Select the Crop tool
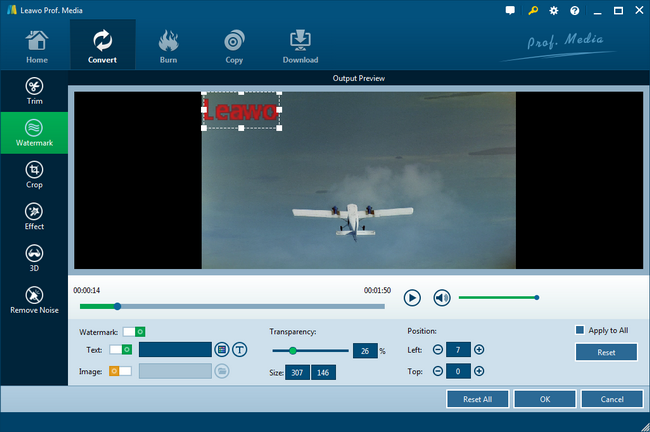650x432 pixels. tap(34, 174)
